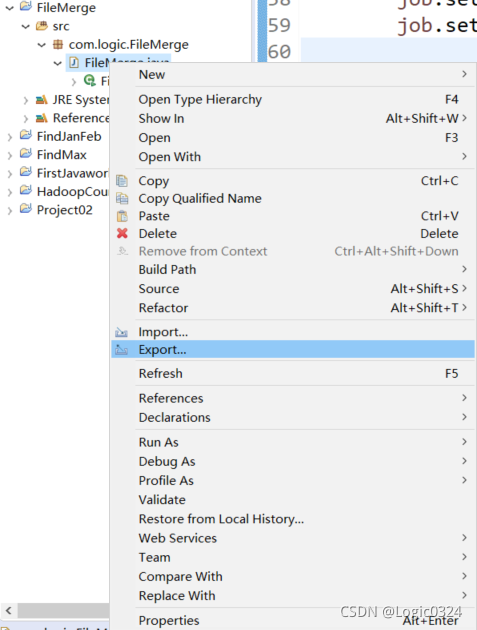Select Paste from the context menu

(293, 216)
